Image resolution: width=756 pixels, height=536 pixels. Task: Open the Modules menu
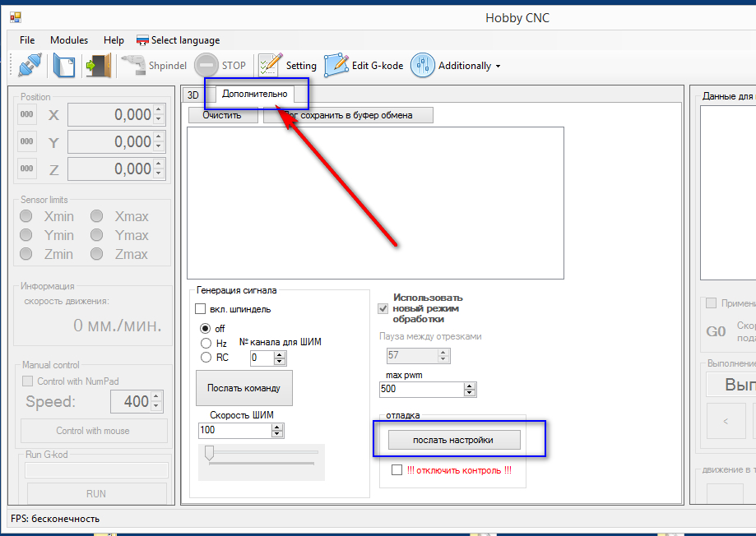69,40
